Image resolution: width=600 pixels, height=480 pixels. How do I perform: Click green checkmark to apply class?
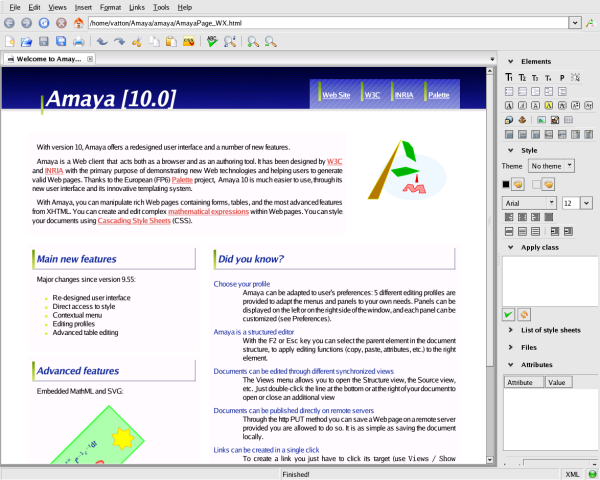508,314
